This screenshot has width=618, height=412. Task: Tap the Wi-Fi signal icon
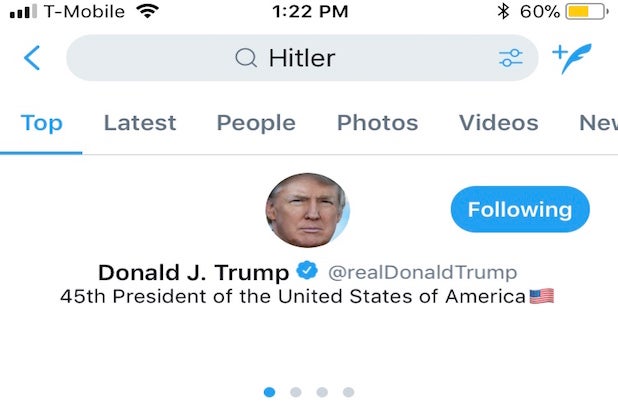[x=148, y=12]
